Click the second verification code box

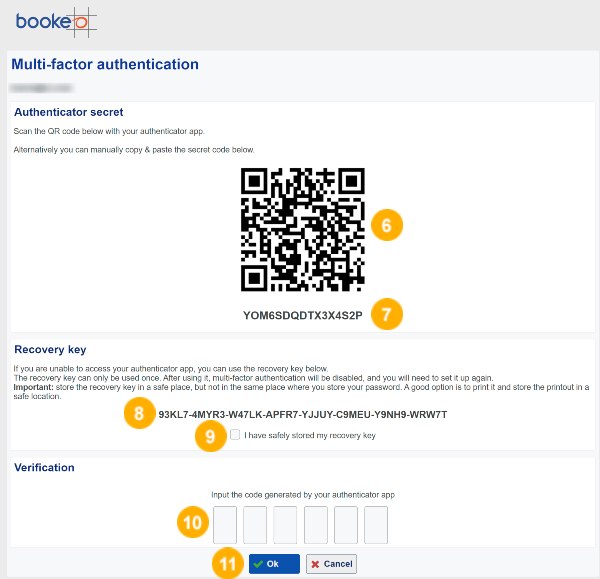click(x=255, y=525)
